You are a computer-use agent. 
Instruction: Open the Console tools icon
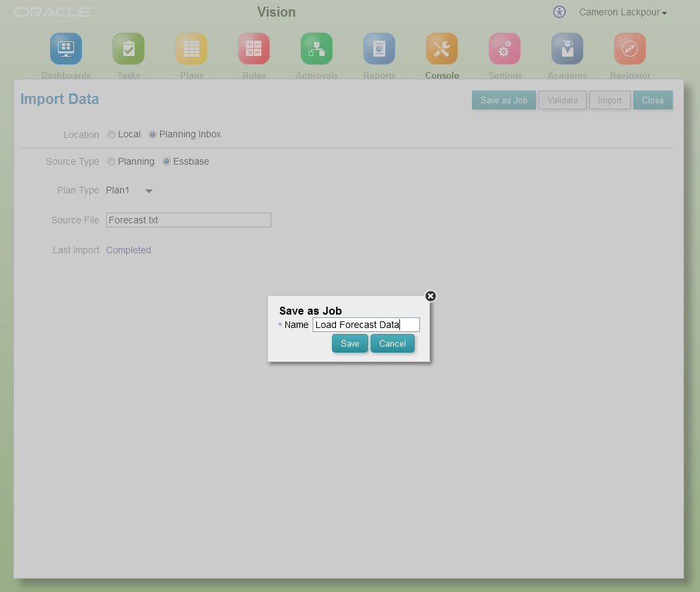(442, 49)
